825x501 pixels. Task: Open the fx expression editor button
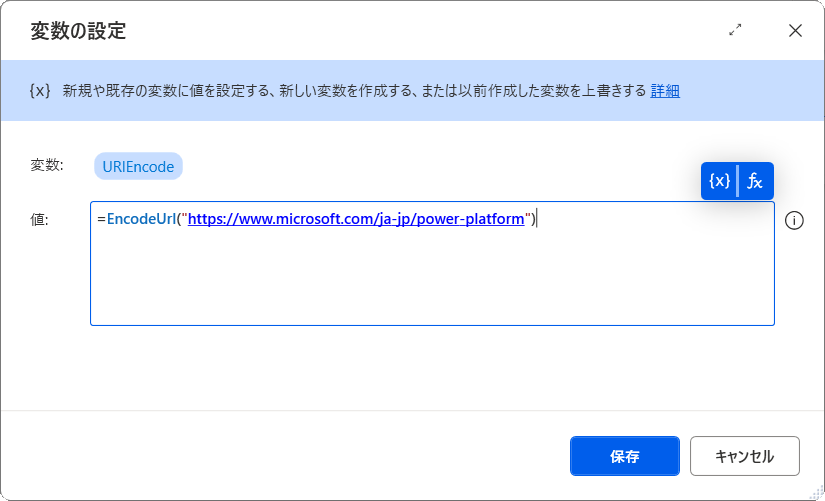[756, 181]
